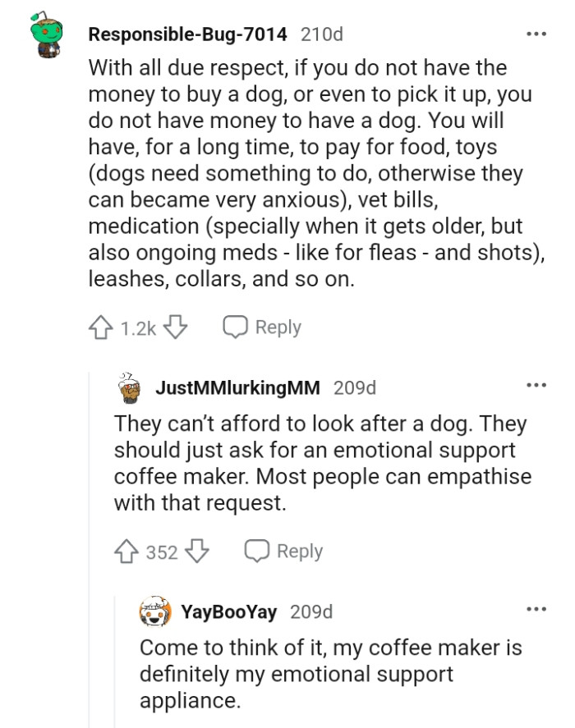Open the options menu on JustMMlurkingMM's comment
The height and width of the screenshot is (728, 575).
pos(536,387)
